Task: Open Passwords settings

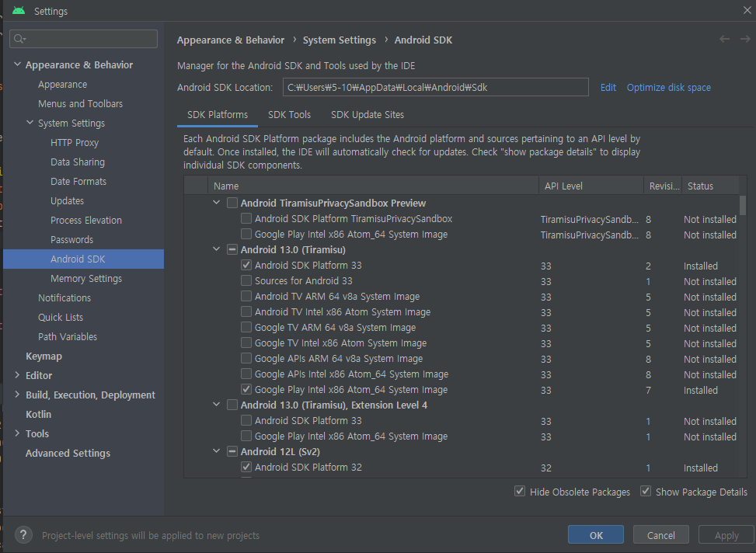Action: pos(71,240)
